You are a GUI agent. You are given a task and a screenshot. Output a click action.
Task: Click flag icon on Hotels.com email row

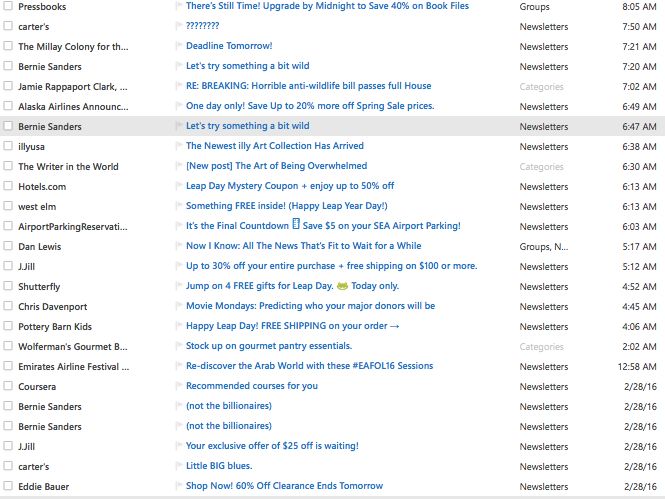pos(179,186)
